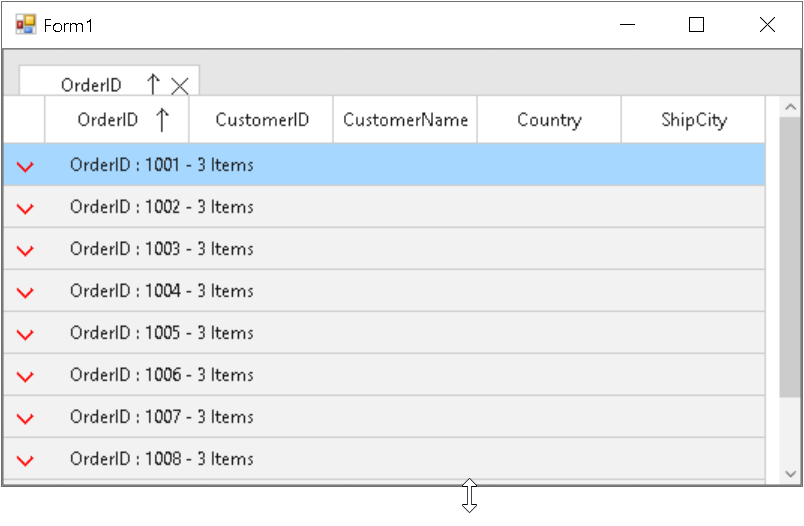Click the Form1 application icon
The height and width of the screenshot is (526, 804).
tap(26, 25)
